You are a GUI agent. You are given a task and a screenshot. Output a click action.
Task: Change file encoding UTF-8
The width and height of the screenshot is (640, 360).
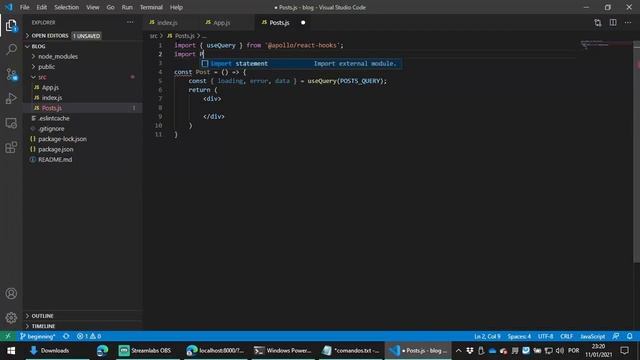545,336
